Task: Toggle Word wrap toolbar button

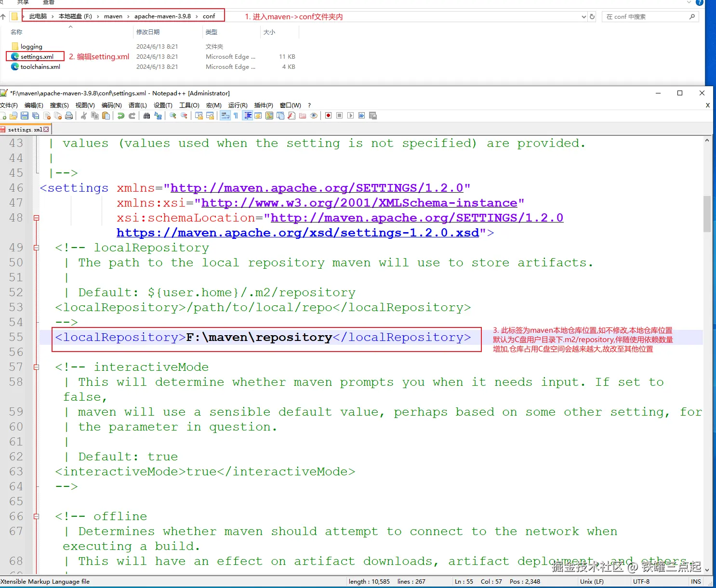Action: pos(225,116)
